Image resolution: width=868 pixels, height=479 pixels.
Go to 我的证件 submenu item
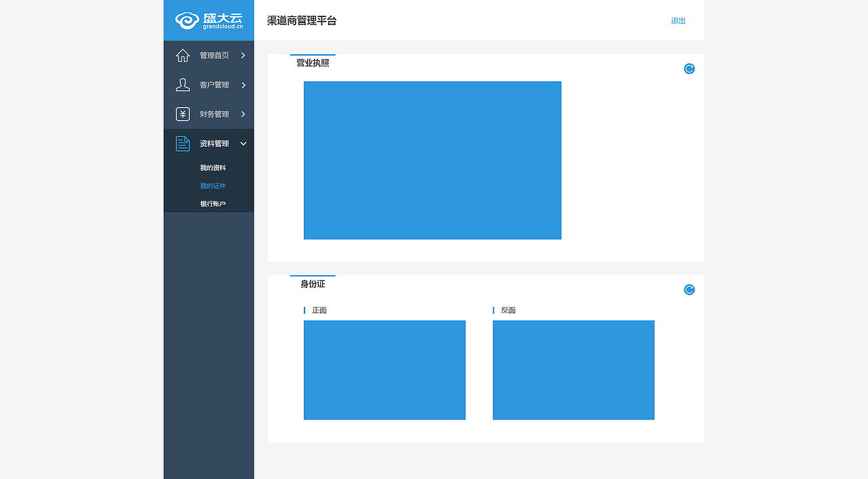click(213, 186)
